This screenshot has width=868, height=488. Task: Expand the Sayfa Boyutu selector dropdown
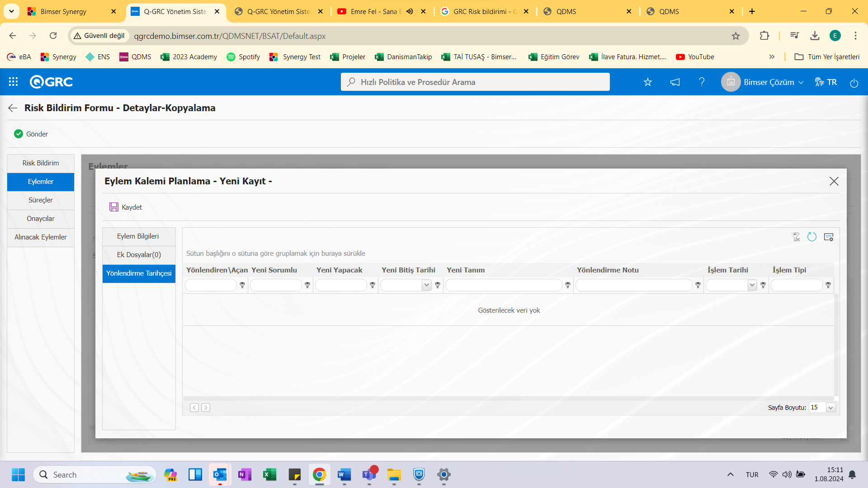pos(830,408)
